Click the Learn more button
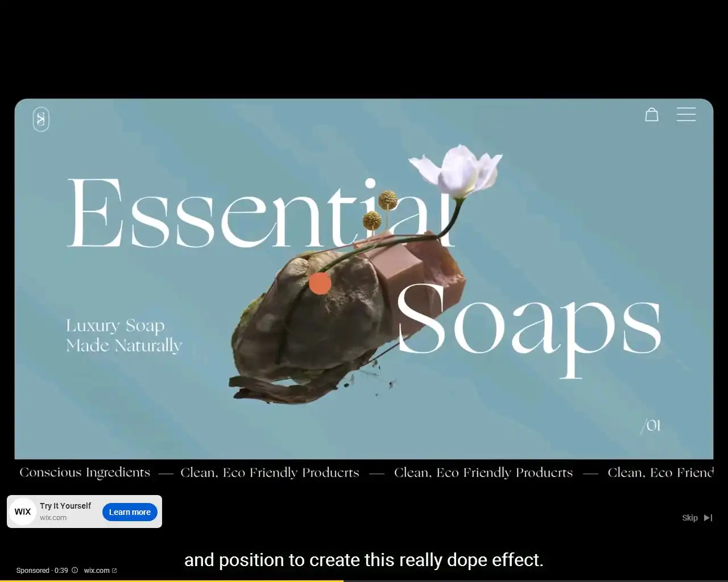This screenshot has width=728, height=582. tap(130, 512)
